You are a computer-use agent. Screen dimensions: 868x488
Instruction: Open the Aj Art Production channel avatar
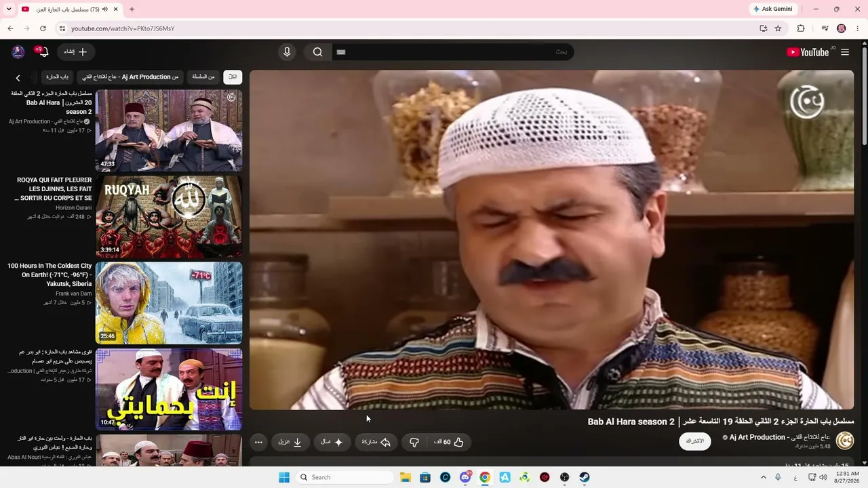pyautogui.click(x=845, y=441)
